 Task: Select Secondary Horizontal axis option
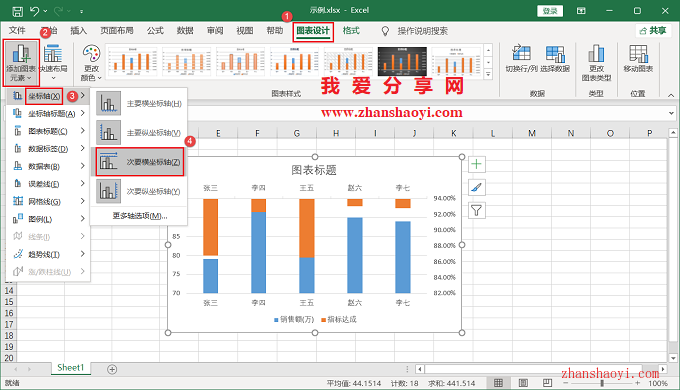point(139,162)
